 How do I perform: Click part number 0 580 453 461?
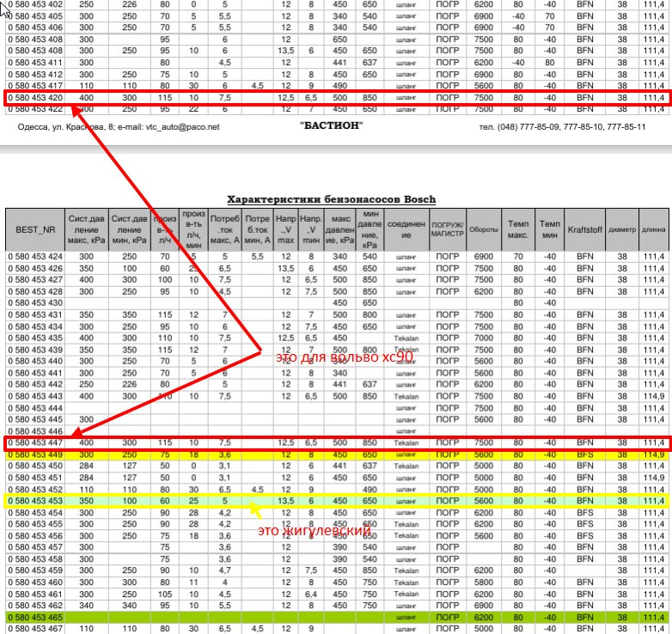click(35, 594)
